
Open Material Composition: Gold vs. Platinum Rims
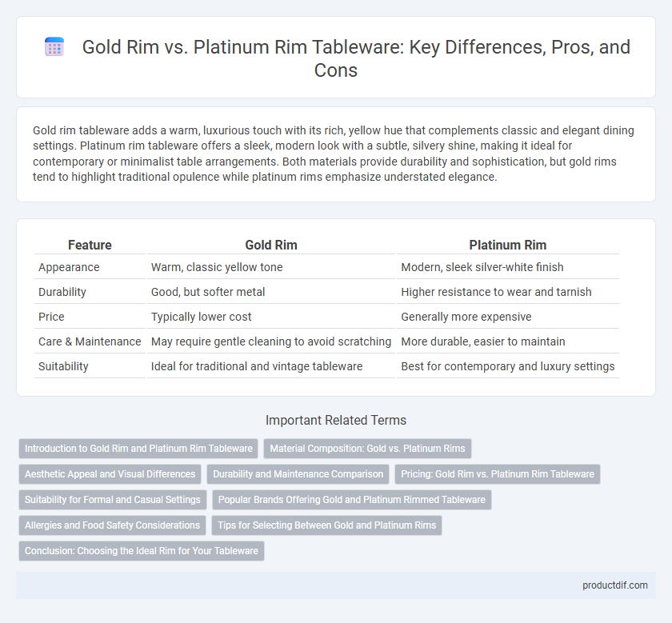367,449
